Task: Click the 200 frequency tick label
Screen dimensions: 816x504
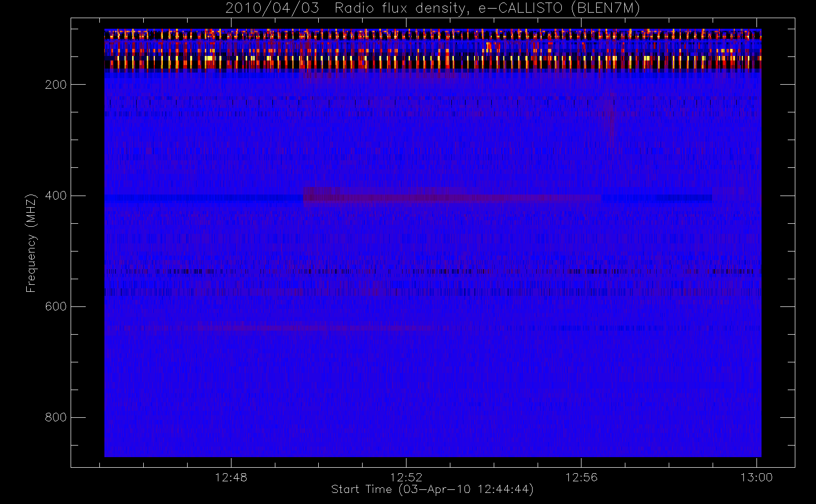Action: coord(56,85)
